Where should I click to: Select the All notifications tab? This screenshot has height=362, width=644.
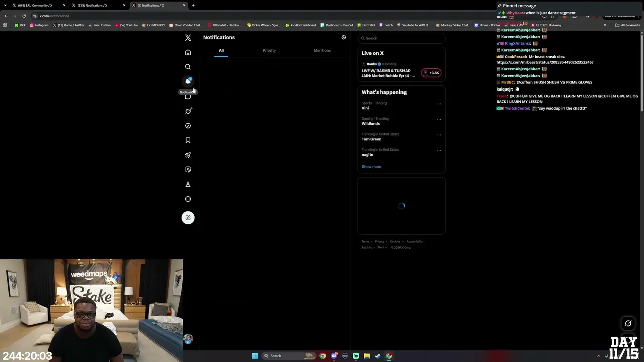pos(221,50)
